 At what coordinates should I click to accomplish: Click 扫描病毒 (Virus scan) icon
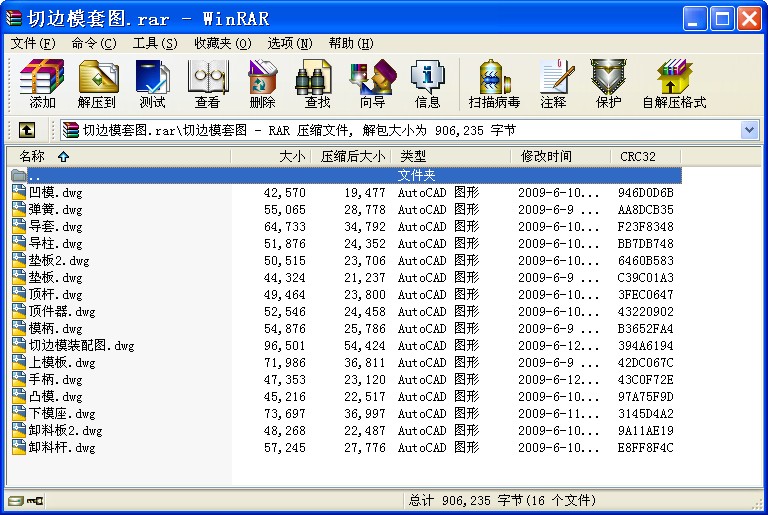coord(494,83)
